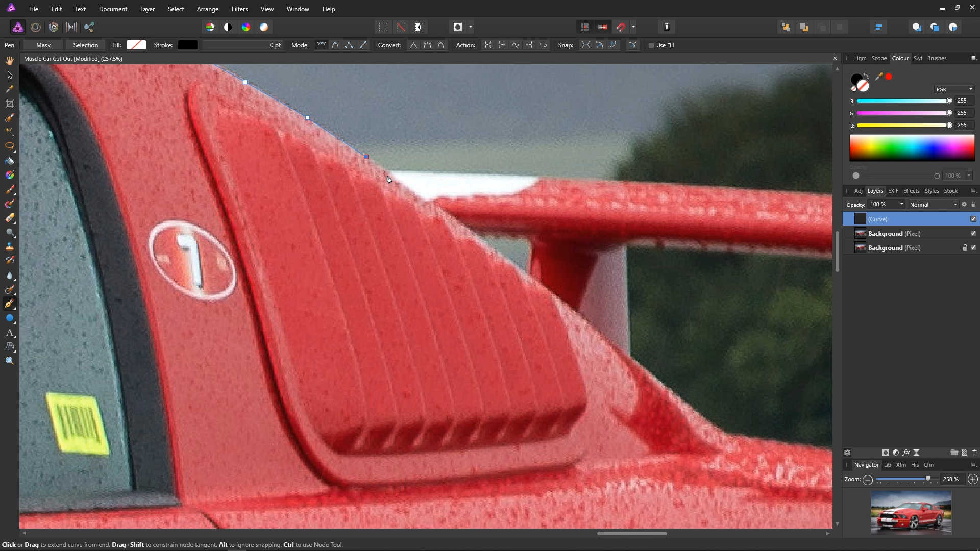Click the Auto White Balance icon
Screen dimensions: 980x551
click(264, 27)
